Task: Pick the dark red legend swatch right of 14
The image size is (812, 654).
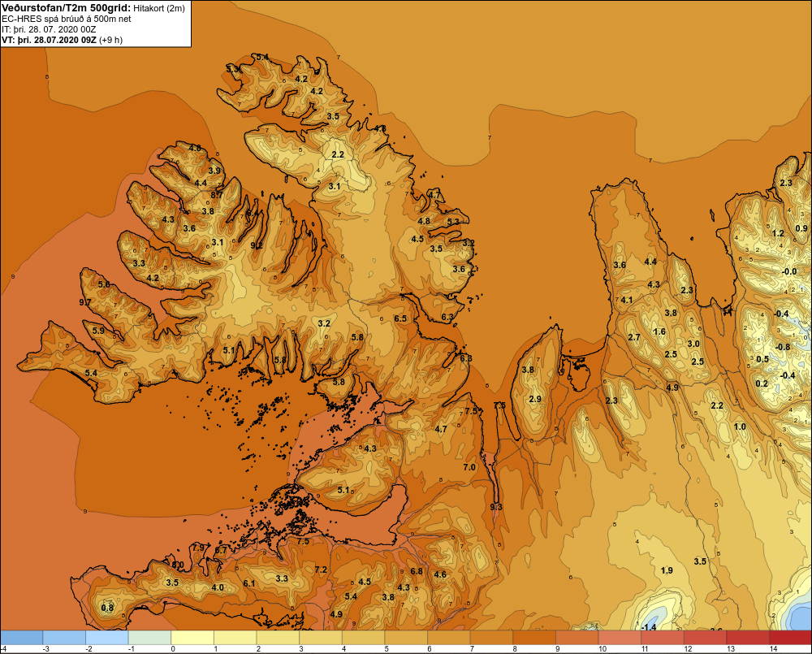Action: pos(791,638)
